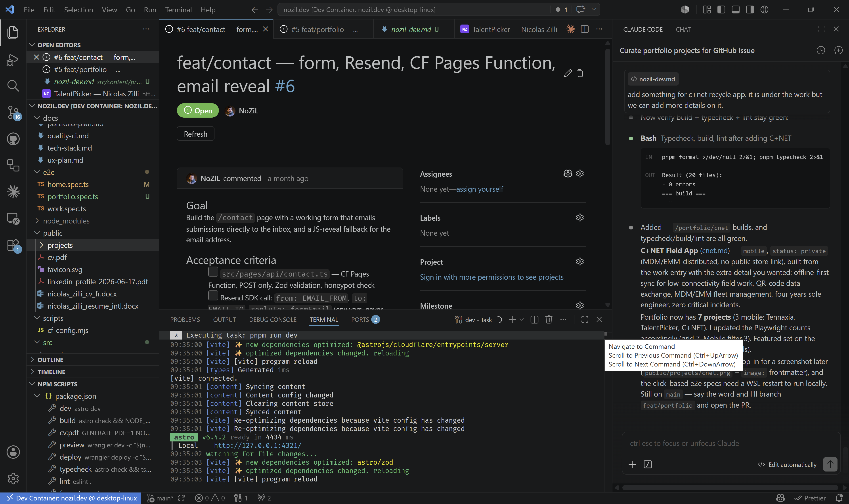Split the terminal panel

534,320
